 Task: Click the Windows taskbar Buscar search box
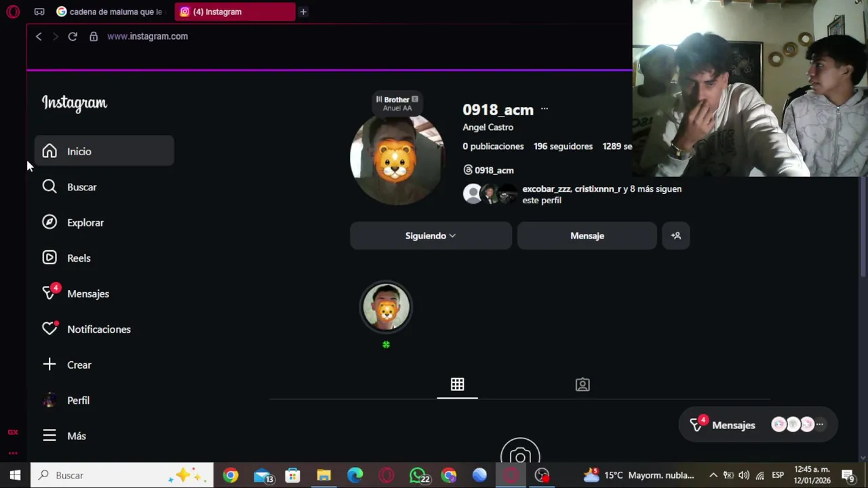[122, 475]
